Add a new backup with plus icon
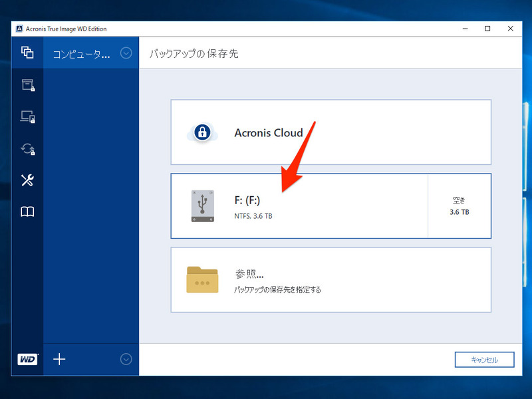The width and height of the screenshot is (532, 399). click(59, 359)
